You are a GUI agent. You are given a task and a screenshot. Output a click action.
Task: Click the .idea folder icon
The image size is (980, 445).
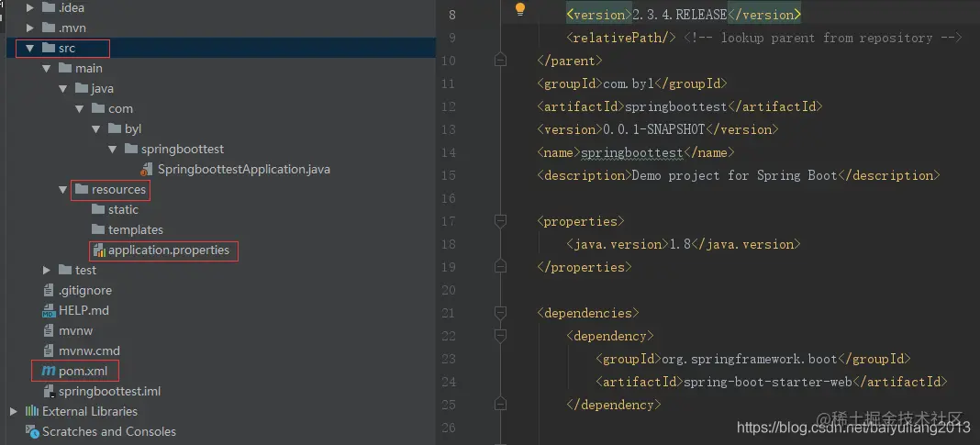[48, 8]
